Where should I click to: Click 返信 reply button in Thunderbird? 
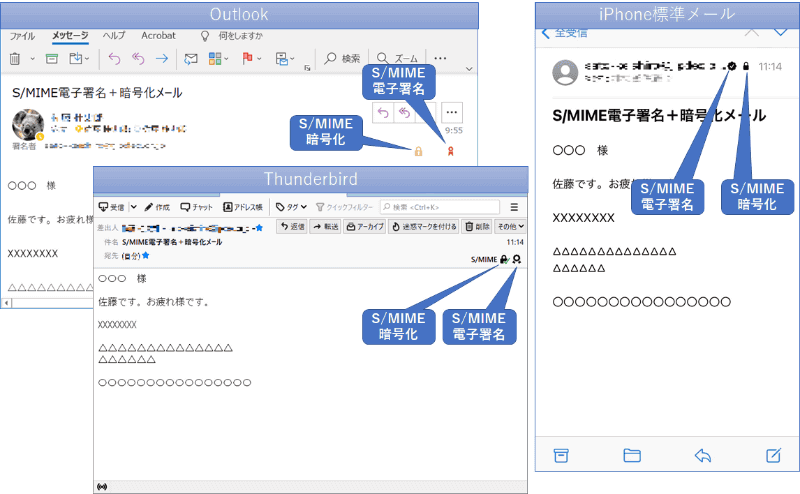point(292,226)
